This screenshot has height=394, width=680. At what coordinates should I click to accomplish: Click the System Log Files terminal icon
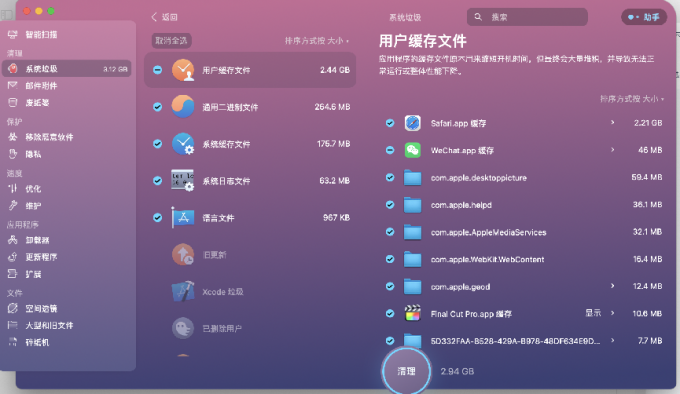[x=183, y=180]
